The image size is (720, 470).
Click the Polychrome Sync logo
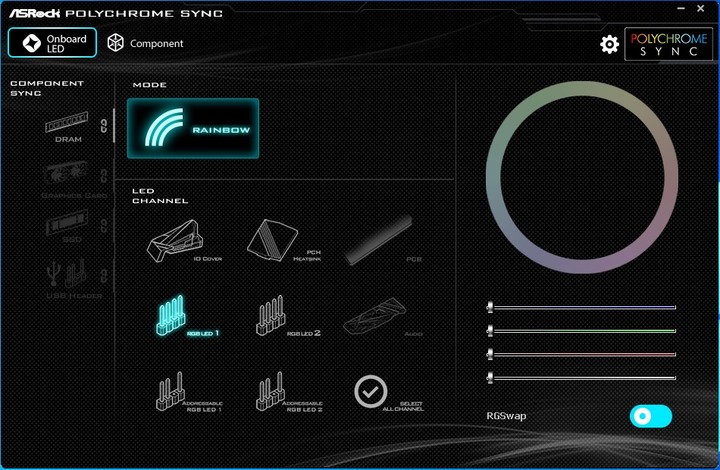(668, 44)
